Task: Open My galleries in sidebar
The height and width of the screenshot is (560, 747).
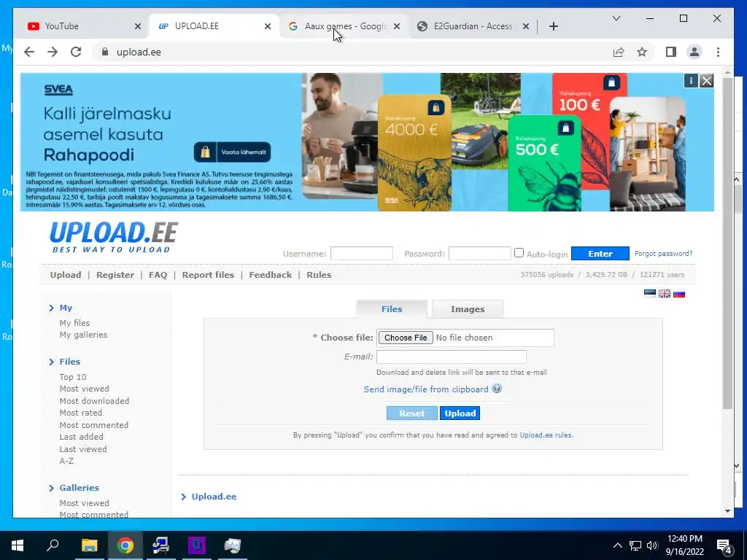Action: click(x=83, y=335)
